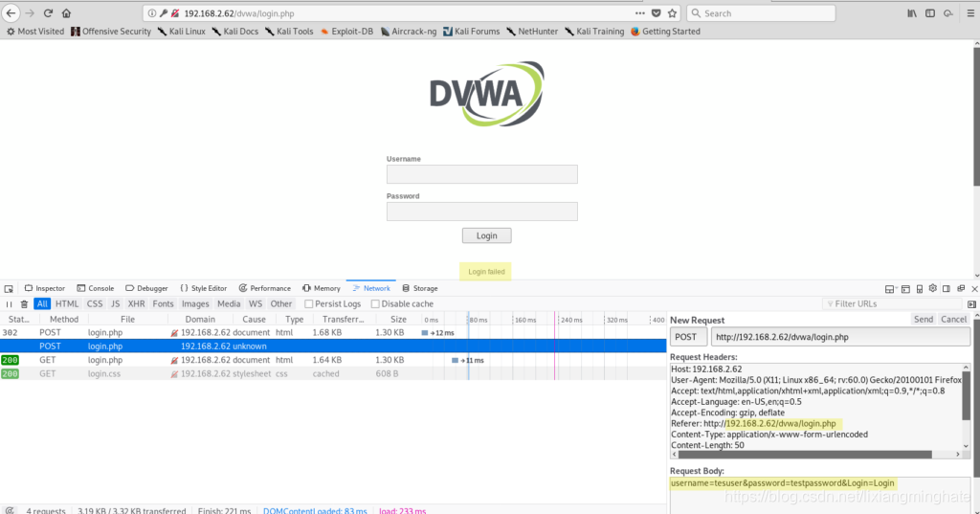This screenshot has width=980, height=514.
Task: Open the Most Visited bookmarks folder
Action: pyautogui.click(x=35, y=32)
